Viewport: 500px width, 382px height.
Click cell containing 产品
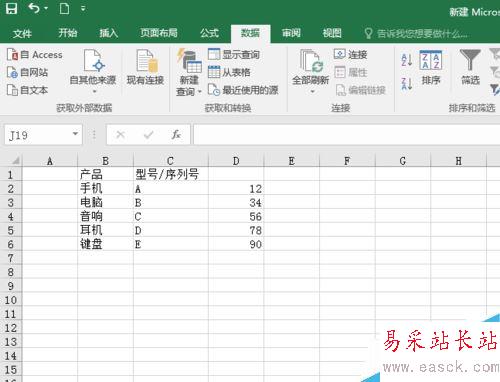(105, 174)
